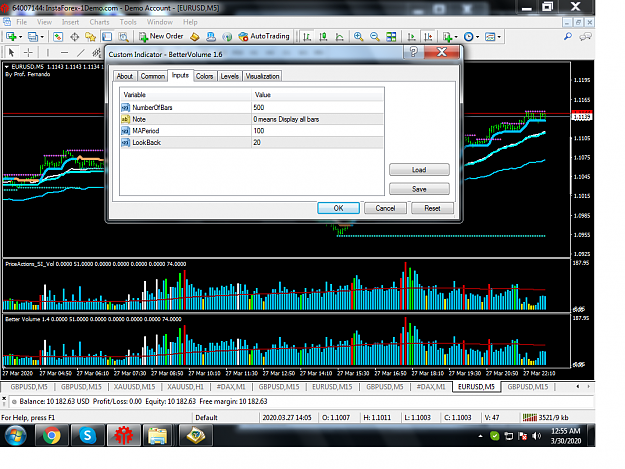Open the New Chart toolbar icon
625x469 pixels.
coord(11,37)
